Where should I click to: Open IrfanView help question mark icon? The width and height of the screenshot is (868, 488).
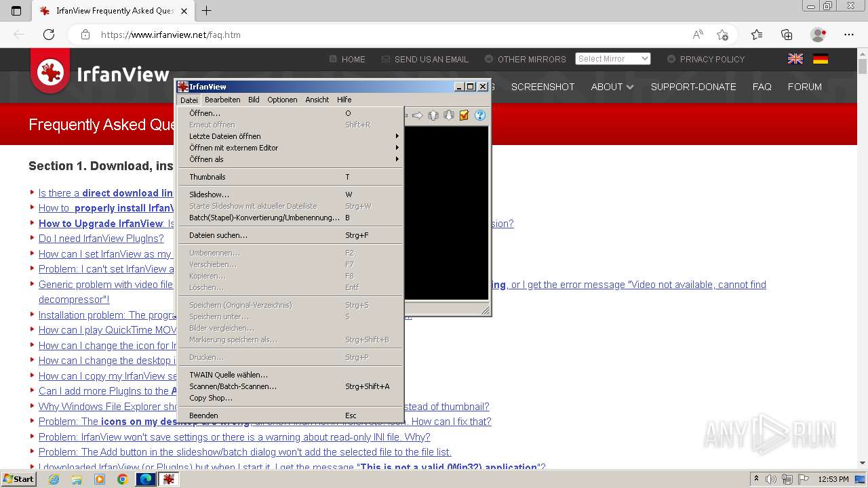point(480,115)
